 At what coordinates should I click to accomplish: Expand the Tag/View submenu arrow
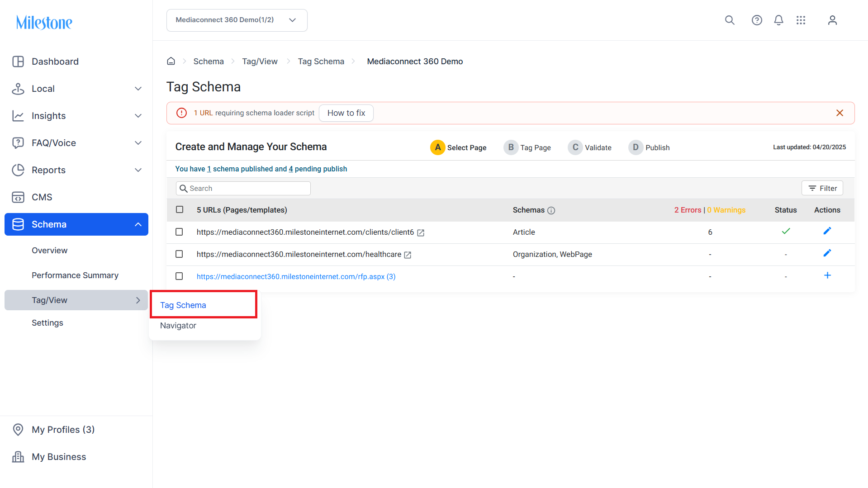point(138,300)
